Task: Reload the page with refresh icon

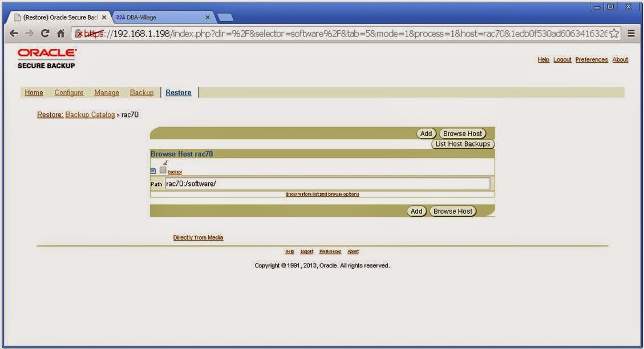Action: 45,34
